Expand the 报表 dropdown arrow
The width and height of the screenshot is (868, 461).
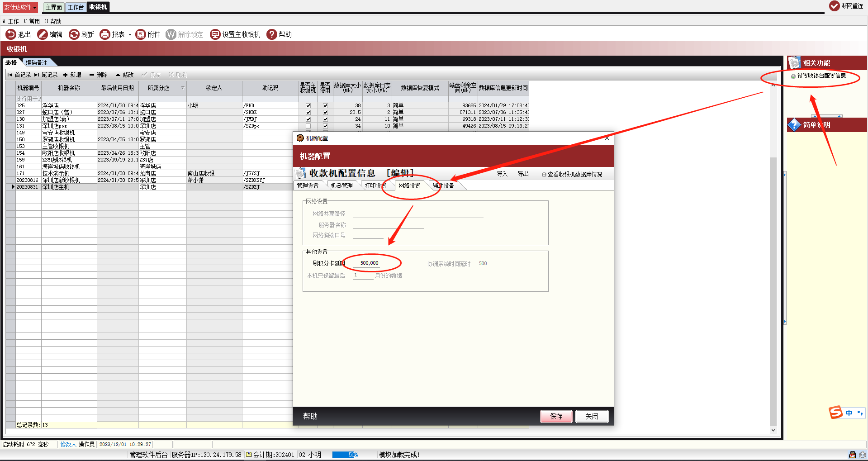130,35
